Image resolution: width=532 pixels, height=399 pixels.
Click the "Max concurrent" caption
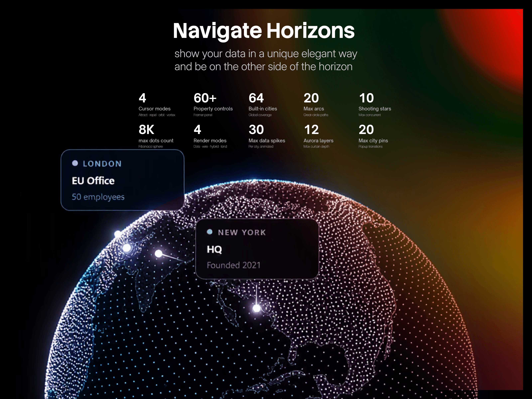370,115
